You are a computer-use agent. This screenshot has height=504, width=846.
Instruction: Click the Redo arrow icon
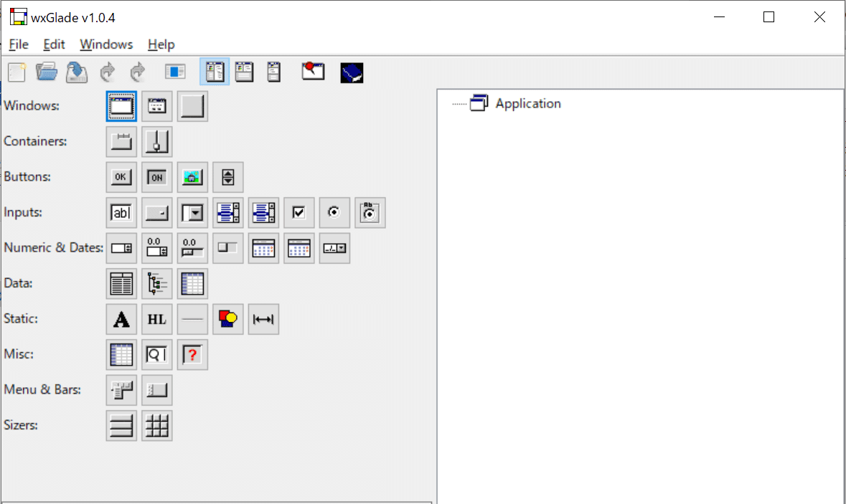tap(138, 72)
